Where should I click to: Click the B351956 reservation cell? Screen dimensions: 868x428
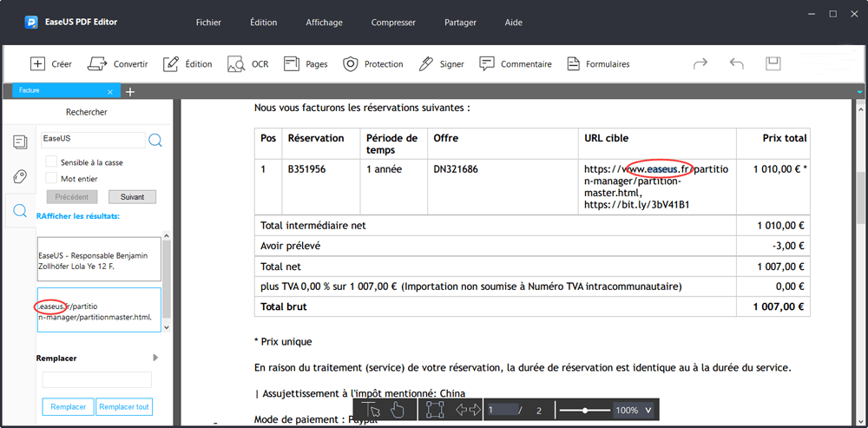point(306,169)
